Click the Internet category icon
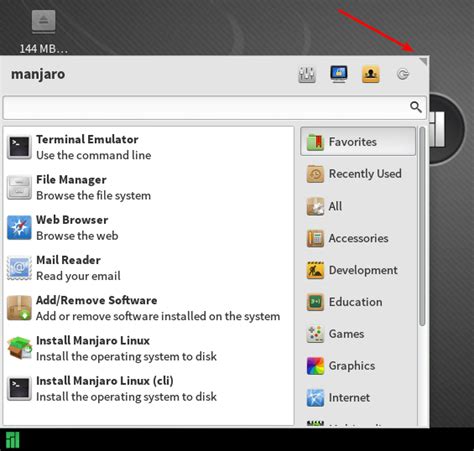 pos(315,398)
